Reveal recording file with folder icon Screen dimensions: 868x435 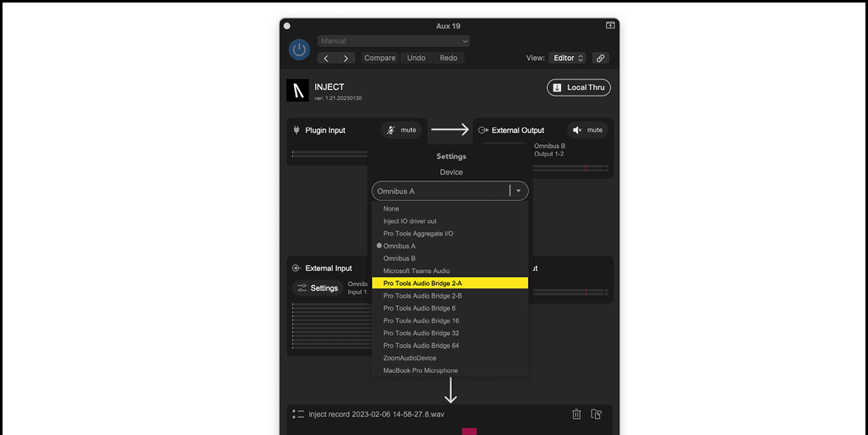coord(596,414)
